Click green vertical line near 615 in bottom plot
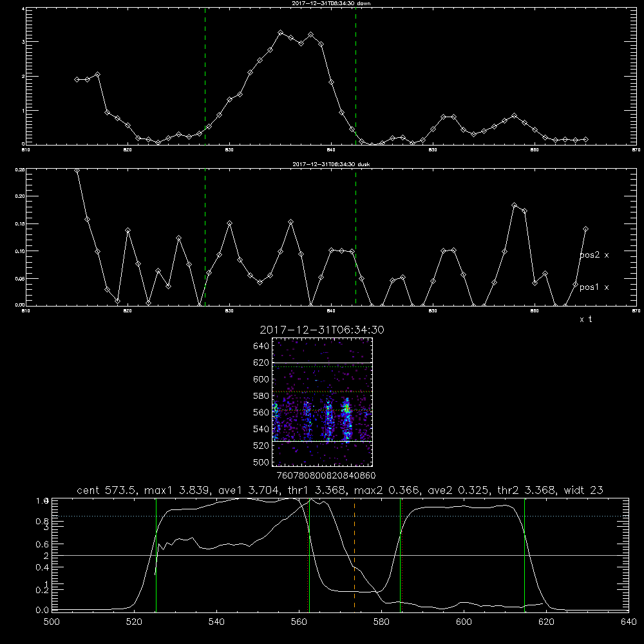This screenshot has height=644, width=644. 524,554
